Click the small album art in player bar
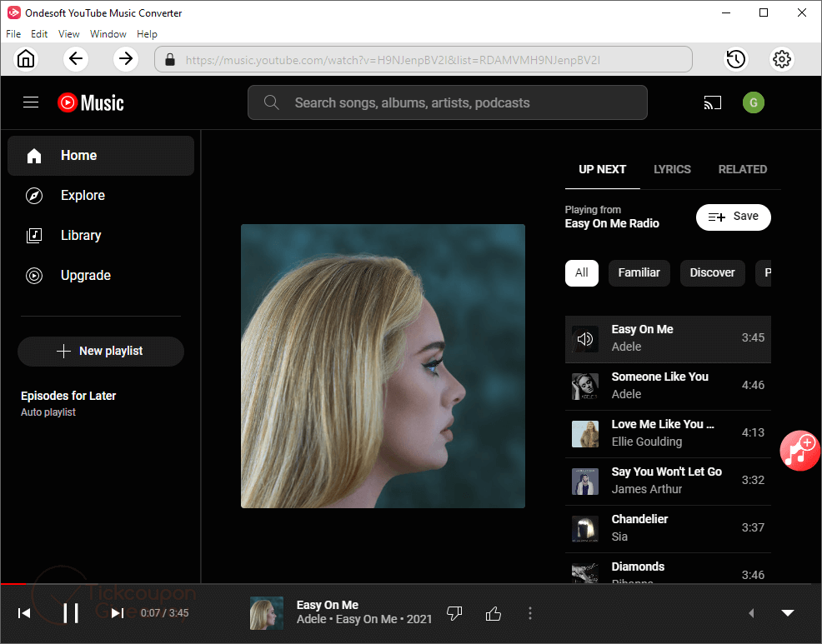Viewport: 822px width, 644px height. (267, 613)
